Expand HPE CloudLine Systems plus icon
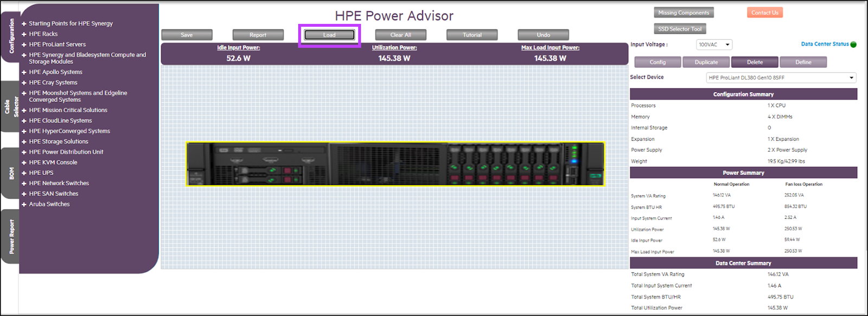Viewport: 868px width, 316px height. (24, 121)
